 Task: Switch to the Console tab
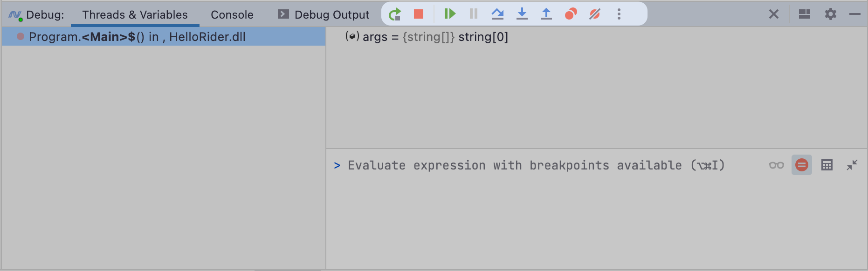point(232,14)
